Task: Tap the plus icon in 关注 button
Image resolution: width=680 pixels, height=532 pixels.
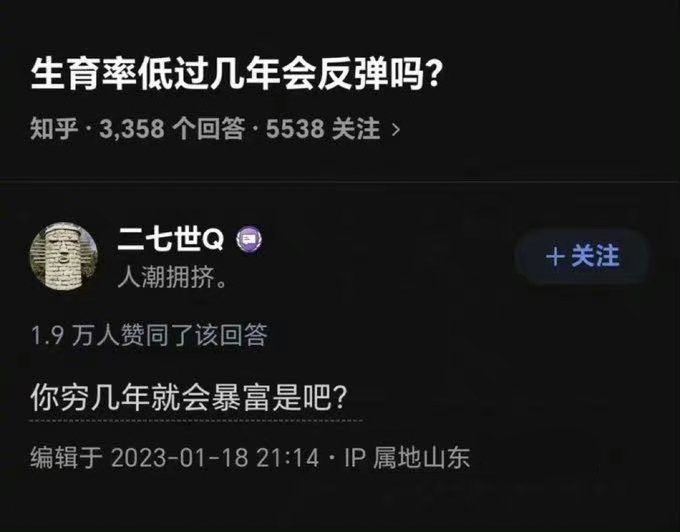Action: tap(555, 257)
